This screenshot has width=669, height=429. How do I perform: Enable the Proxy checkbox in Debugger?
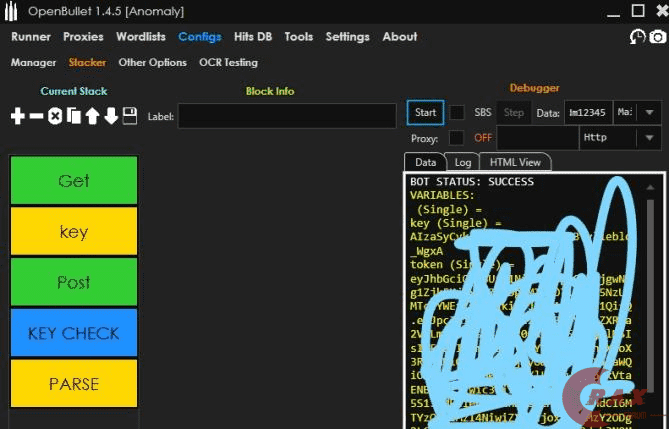pos(456,137)
